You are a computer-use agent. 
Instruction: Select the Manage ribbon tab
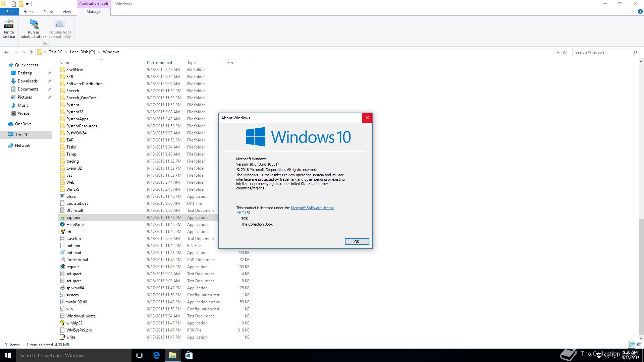click(94, 12)
